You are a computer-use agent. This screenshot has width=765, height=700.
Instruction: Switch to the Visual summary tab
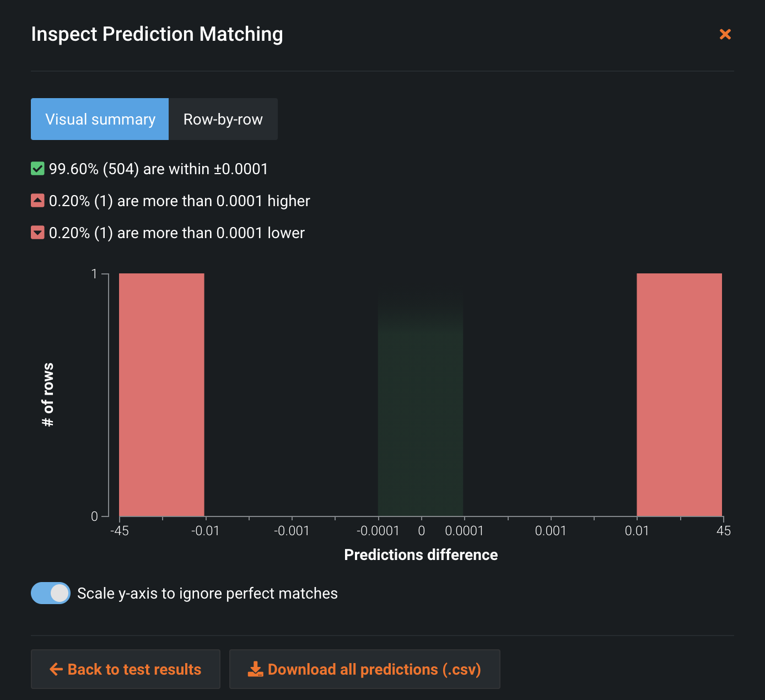pos(100,119)
